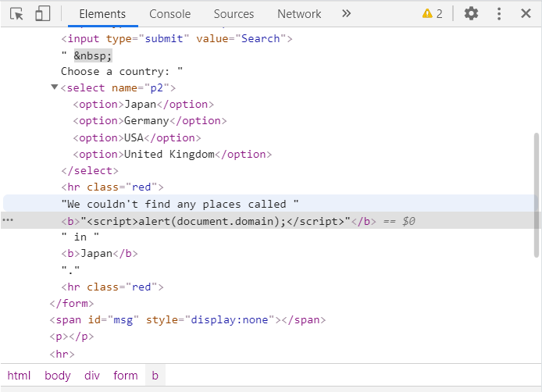Select the input type="submit" node
Image resolution: width=542 pixels, height=392 pixels.
(177, 39)
